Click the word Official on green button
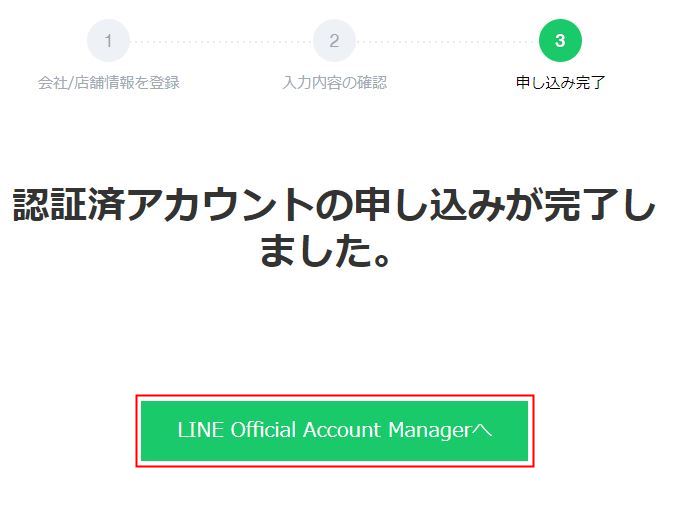Image resolution: width=675 pixels, height=524 pixels. click(263, 430)
